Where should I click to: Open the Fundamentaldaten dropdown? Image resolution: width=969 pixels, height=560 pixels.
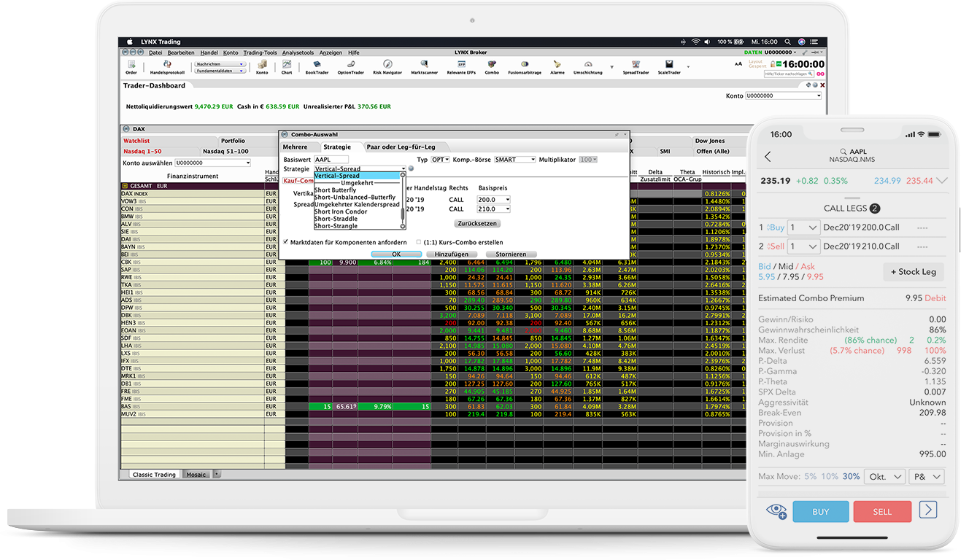(x=219, y=71)
